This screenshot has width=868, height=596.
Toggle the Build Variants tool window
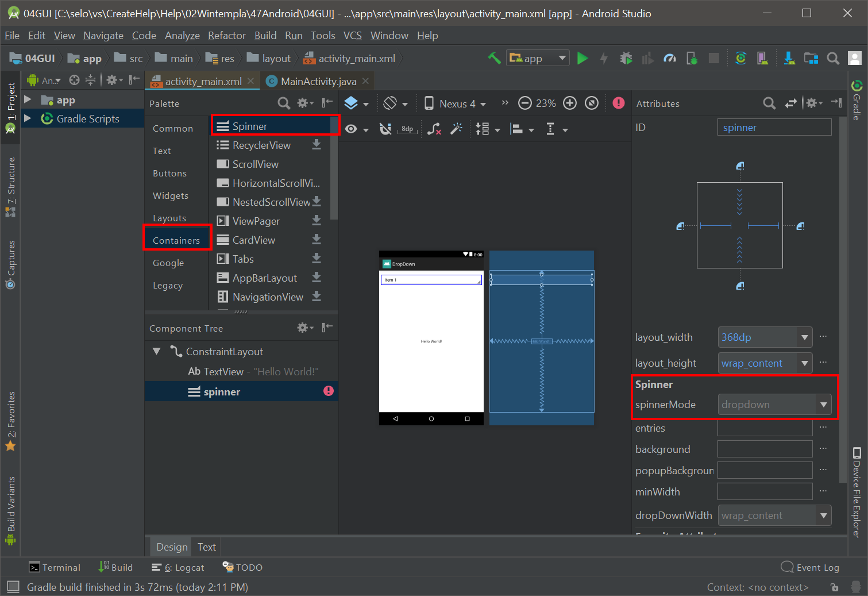pos(10,510)
